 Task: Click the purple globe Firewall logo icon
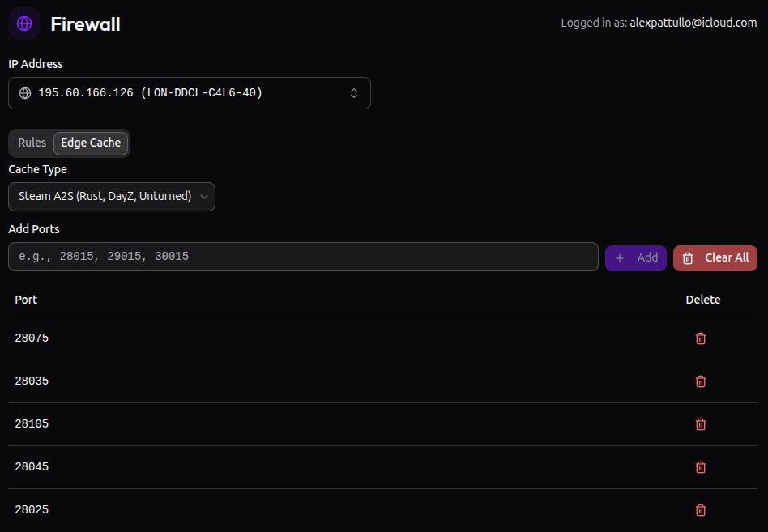coord(24,23)
